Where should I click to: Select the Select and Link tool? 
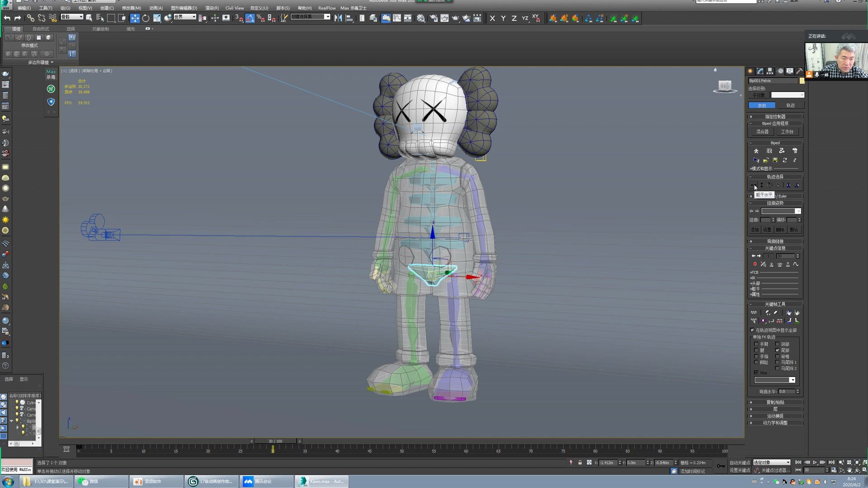30,18
